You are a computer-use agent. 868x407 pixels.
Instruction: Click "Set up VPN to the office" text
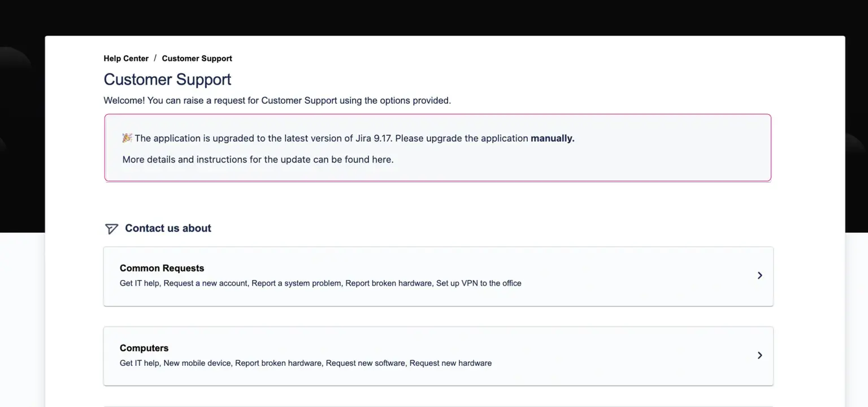(479, 283)
